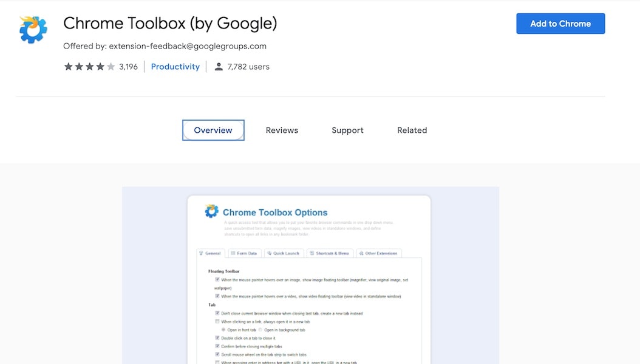The width and height of the screenshot is (640, 364).
Task: Uncheck 'Double click on a tab to close it'
Action: pyautogui.click(x=217, y=339)
